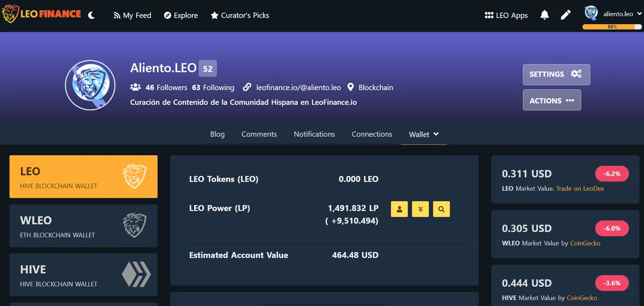The image size is (644, 306).
Task: Click the delegate LEO Power person icon
Action: coord(399,209)
